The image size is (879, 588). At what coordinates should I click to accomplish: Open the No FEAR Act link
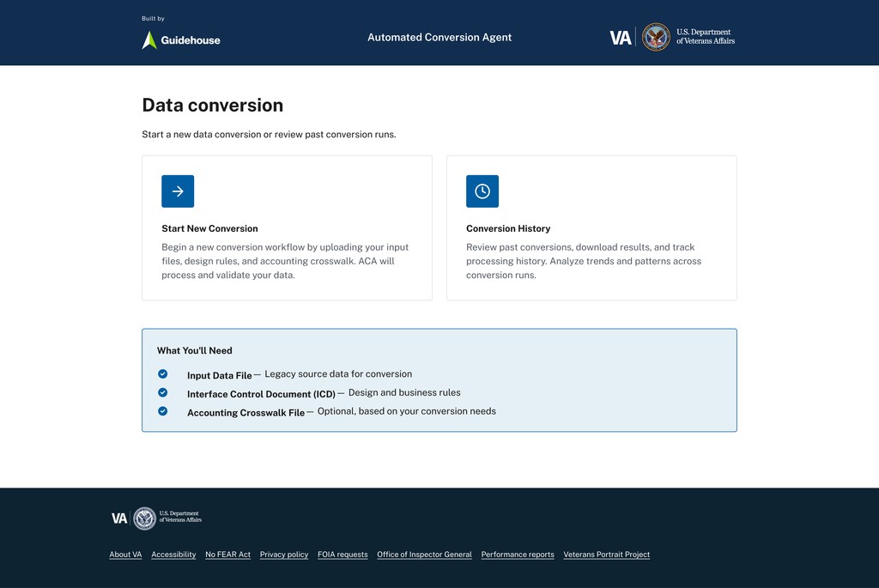coord(227,555)
